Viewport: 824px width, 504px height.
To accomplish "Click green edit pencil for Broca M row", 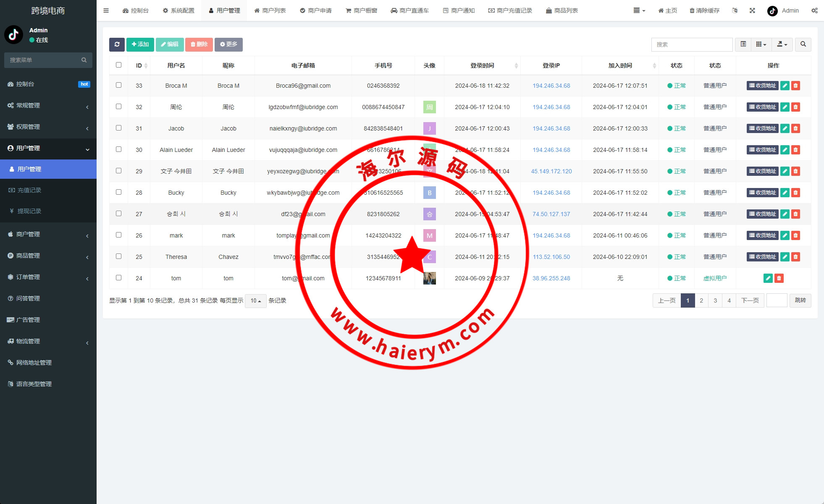I will [785, 86].
